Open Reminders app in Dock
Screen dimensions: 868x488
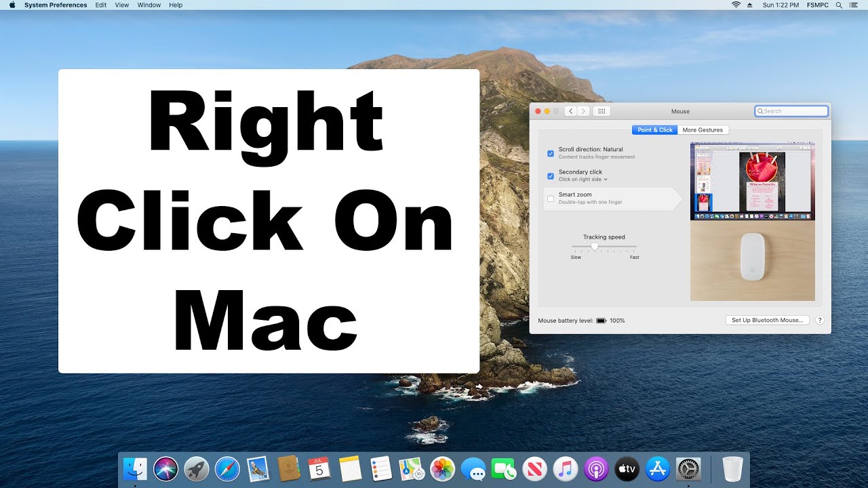(381, 468)
